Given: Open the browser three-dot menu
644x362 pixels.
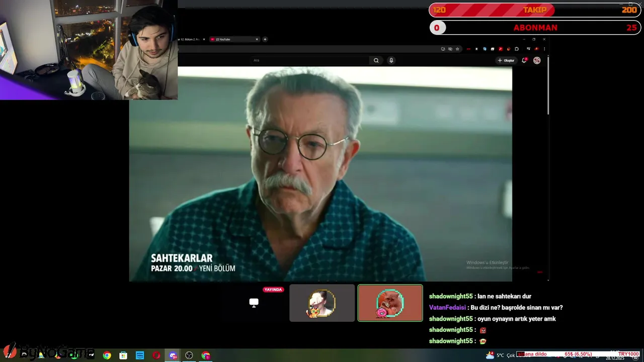Looking at the screenshot, I should tap(544, 49).
